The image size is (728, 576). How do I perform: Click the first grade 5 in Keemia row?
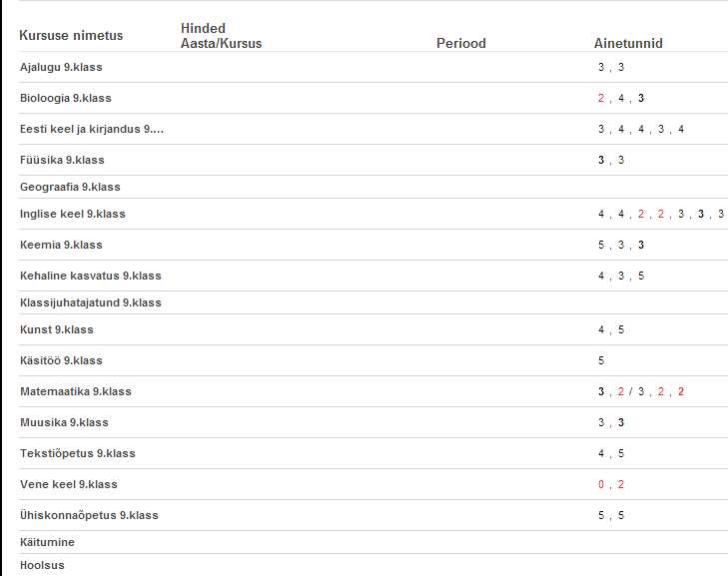tap(601, 245)
